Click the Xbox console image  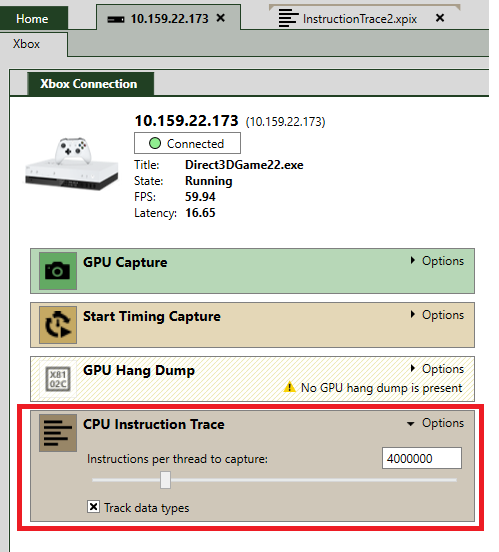pos(72,164)
